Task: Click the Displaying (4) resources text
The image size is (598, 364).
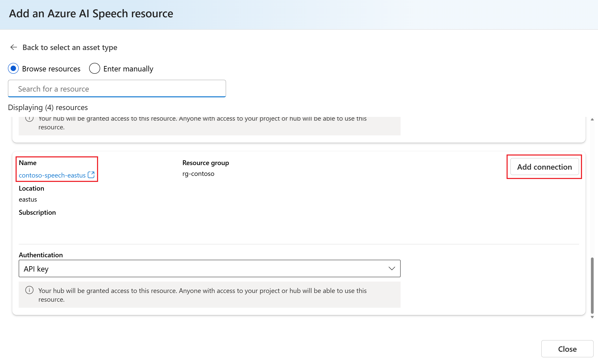Action: pos(48,107)
